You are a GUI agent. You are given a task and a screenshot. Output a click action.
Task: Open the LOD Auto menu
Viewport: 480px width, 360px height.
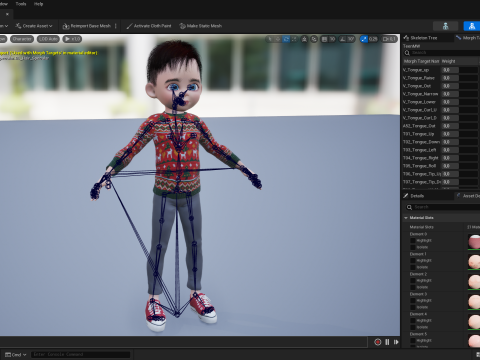click(x=48, y=39)
